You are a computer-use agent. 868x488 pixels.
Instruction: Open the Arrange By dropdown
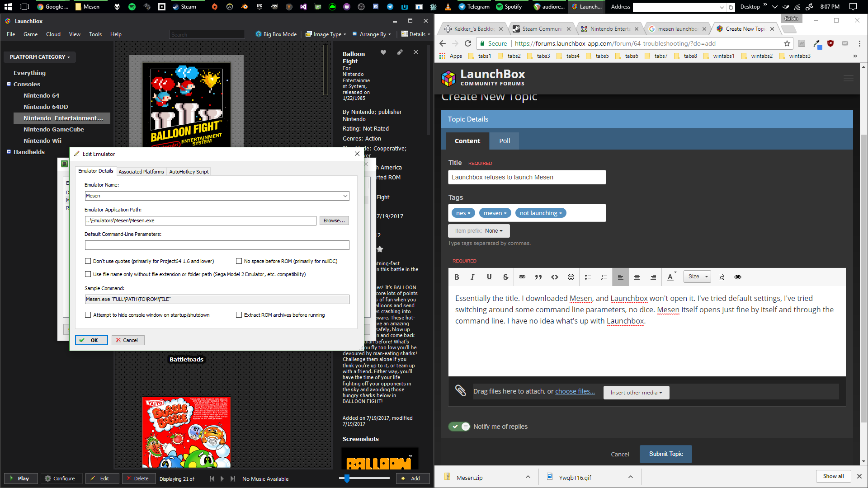[371, 34]
